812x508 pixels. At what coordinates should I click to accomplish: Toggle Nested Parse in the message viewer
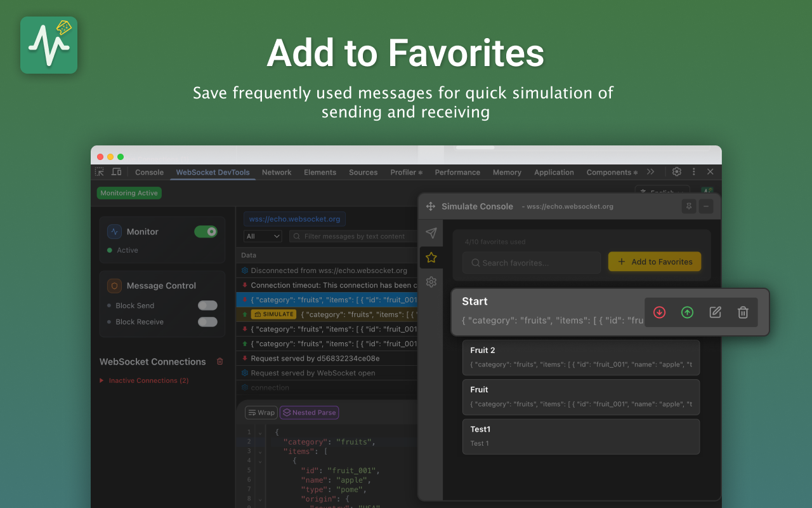point(309,412)
